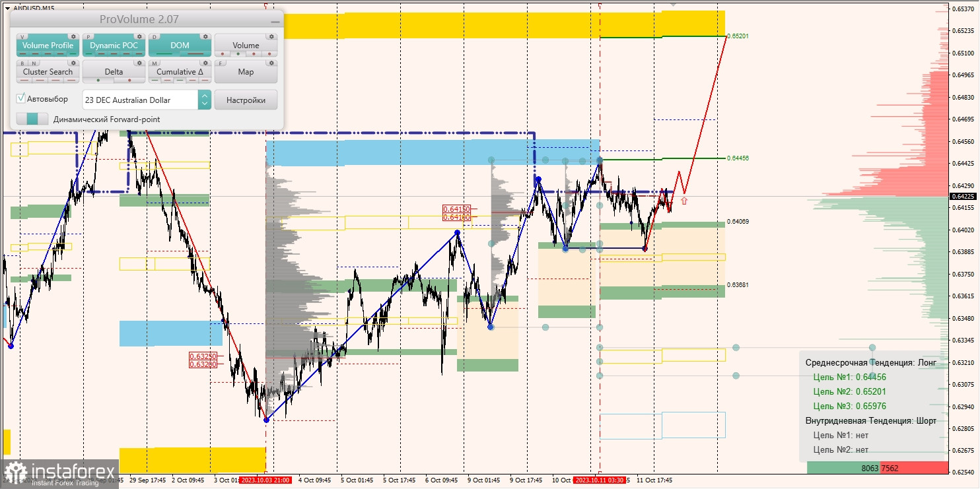Minimize the ProVolume 2.07 panel
The image size is (980, 489).
tap(274, 21)
